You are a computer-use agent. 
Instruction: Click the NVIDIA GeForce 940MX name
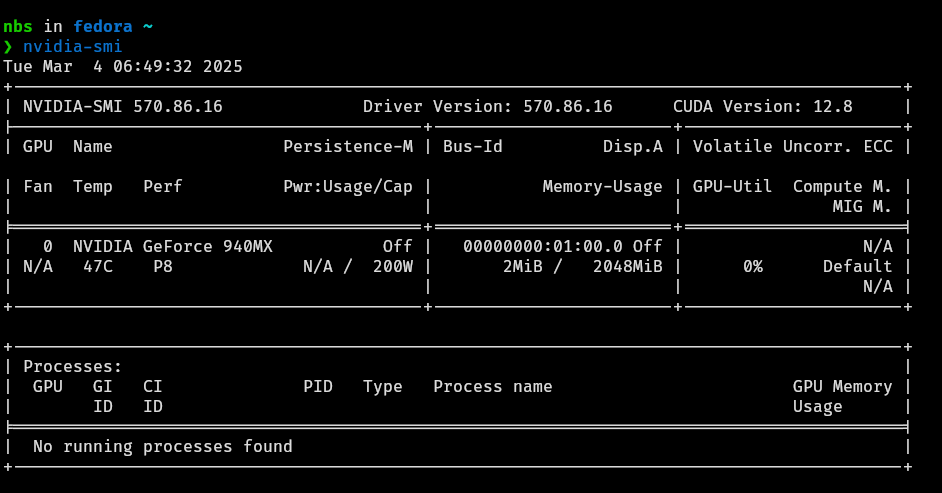(173, 246)
